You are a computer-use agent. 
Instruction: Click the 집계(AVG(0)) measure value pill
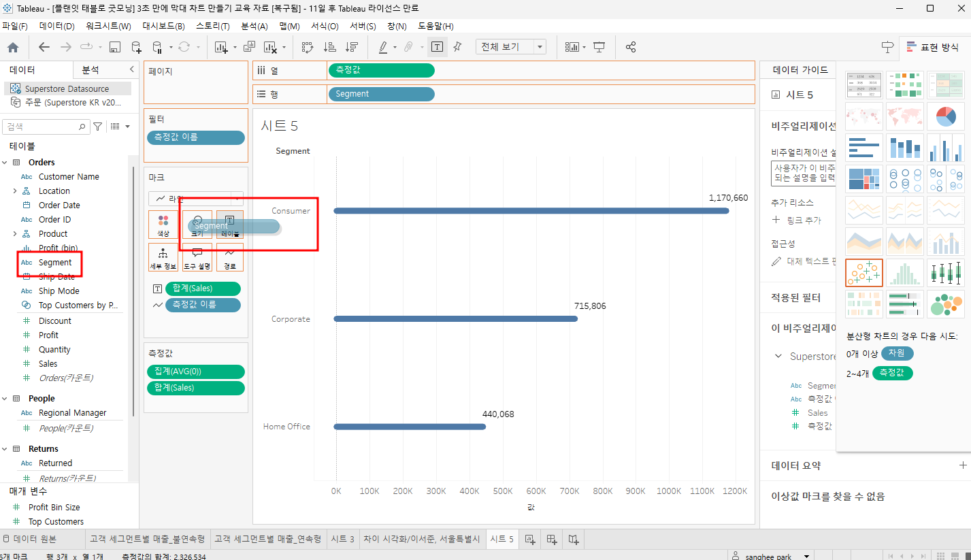coord(196,372)
